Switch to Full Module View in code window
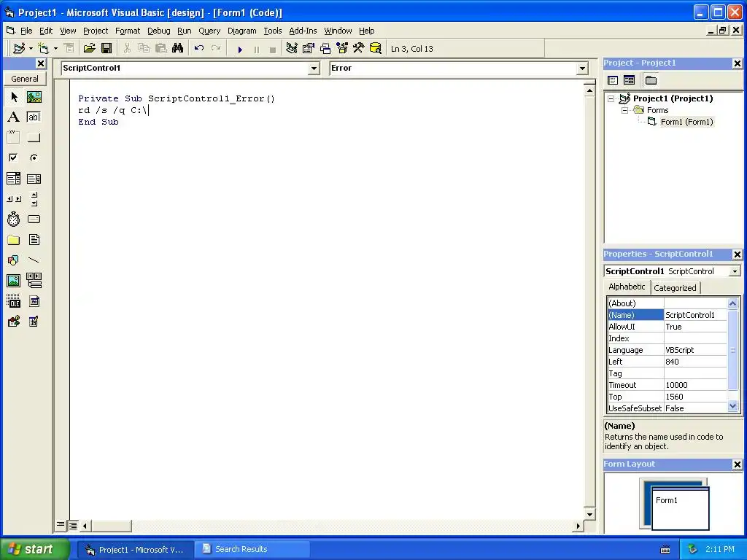Viewport: 747px width, 560px height. (73, 526)
